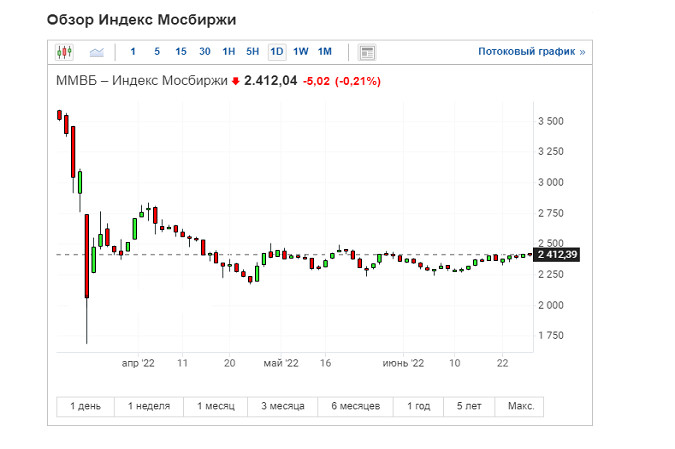
Task: Click the 11 date axis label
Action: (183, 363)
